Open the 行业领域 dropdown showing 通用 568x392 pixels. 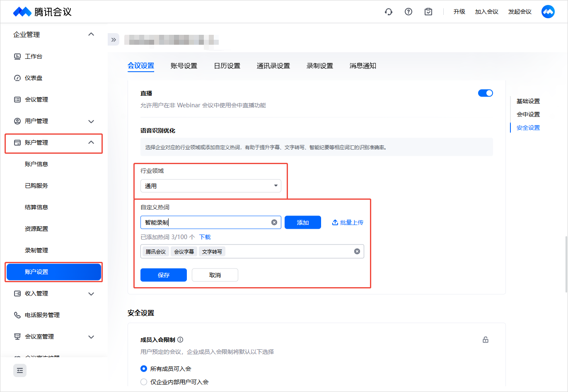click(x=211, y=186)
